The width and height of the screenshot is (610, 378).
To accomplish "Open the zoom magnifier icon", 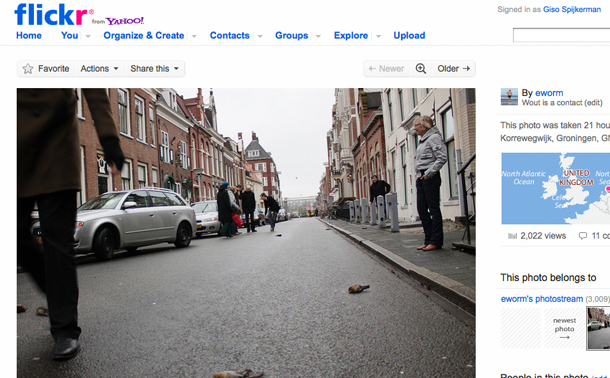I will tap(421, 69).
